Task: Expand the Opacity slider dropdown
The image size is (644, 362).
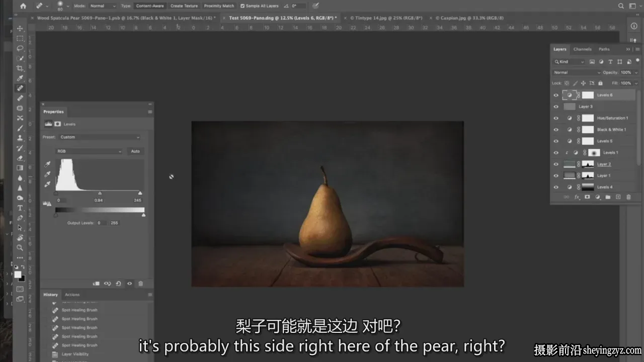Action: click(636, 72)
